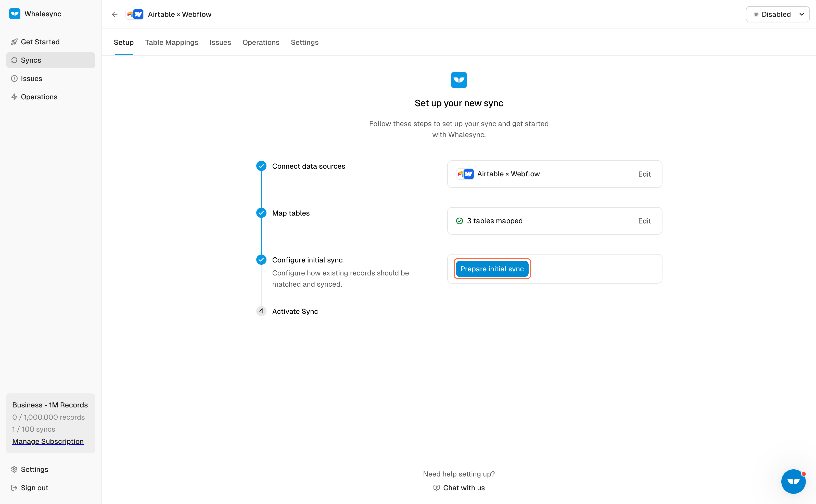
Task: Click the Configure initial sync checkmark
Action: tap(261, 260)
